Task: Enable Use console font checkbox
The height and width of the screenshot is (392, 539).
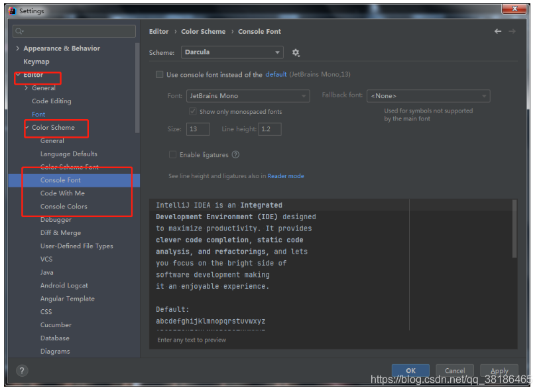Action: [160, 74]
